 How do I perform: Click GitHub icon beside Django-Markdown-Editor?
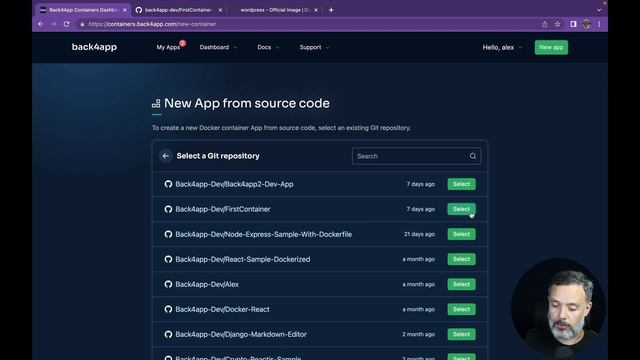pyautogui.click(x=168, y=334)
